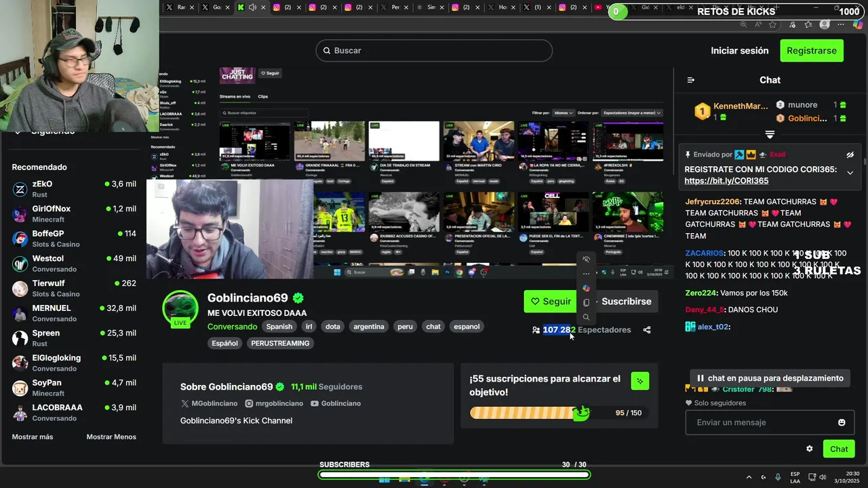868x488 pixels.
Task: Select the Spanish tag
Action: 279,327
